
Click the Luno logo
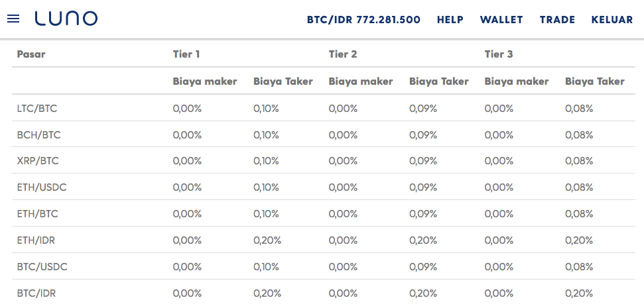point(66,19)
